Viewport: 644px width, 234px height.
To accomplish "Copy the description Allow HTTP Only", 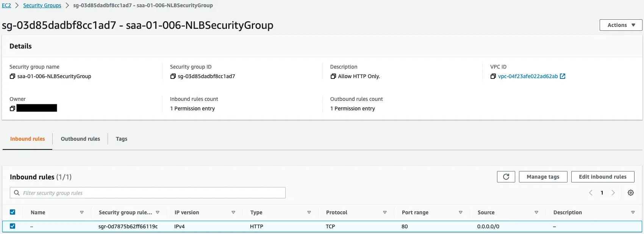I will click(x=333, y=76).
